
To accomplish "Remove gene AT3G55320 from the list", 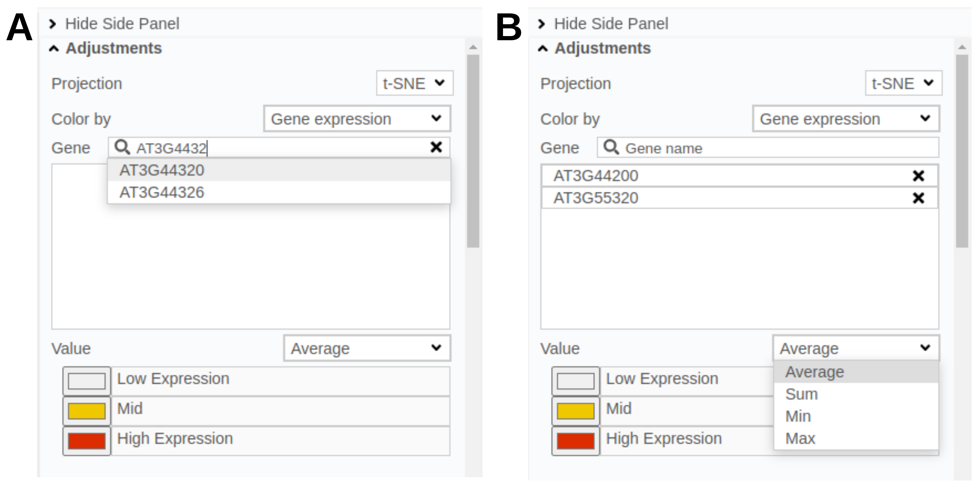I will (918, 198).
